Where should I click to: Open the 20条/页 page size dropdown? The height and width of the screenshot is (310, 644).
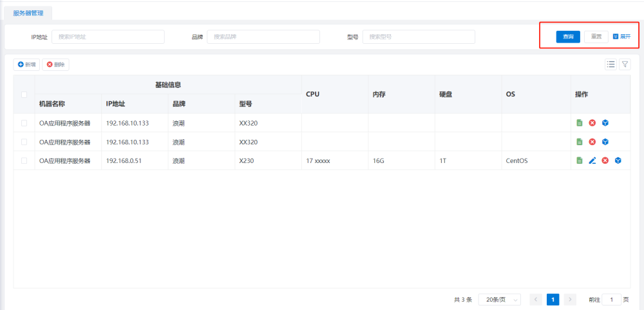pyautogui.click(x=500, y=300)
